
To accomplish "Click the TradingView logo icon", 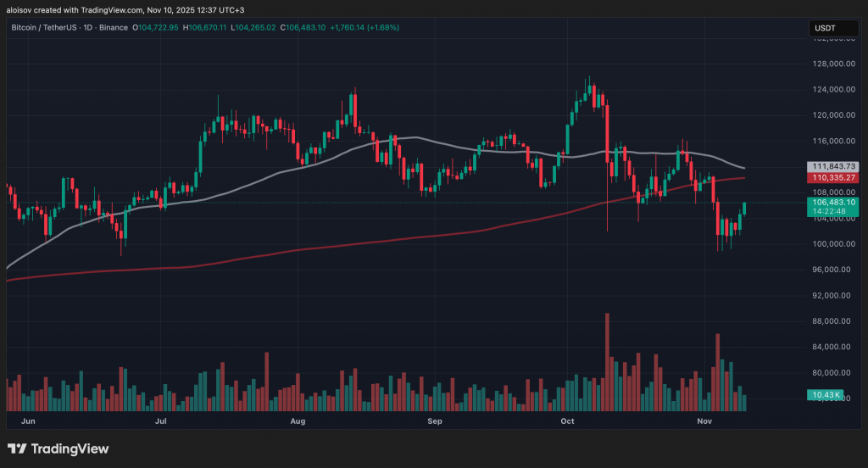I will (16, 448).
